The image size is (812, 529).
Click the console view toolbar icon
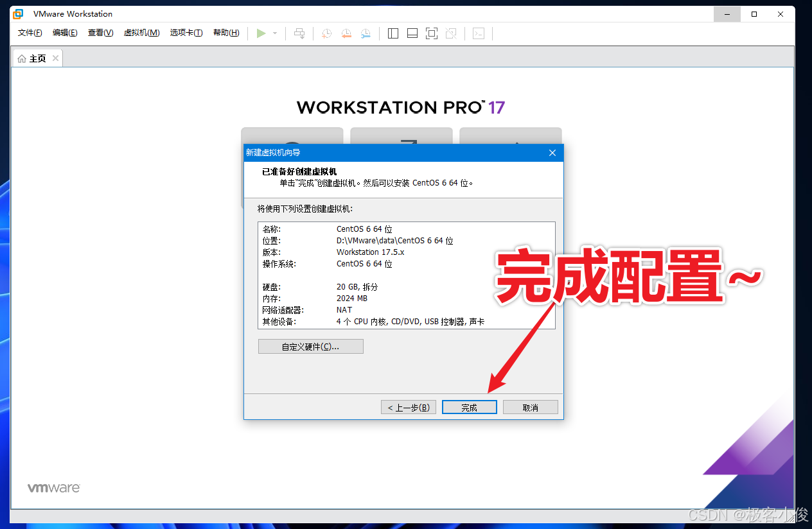click(479, 33)
